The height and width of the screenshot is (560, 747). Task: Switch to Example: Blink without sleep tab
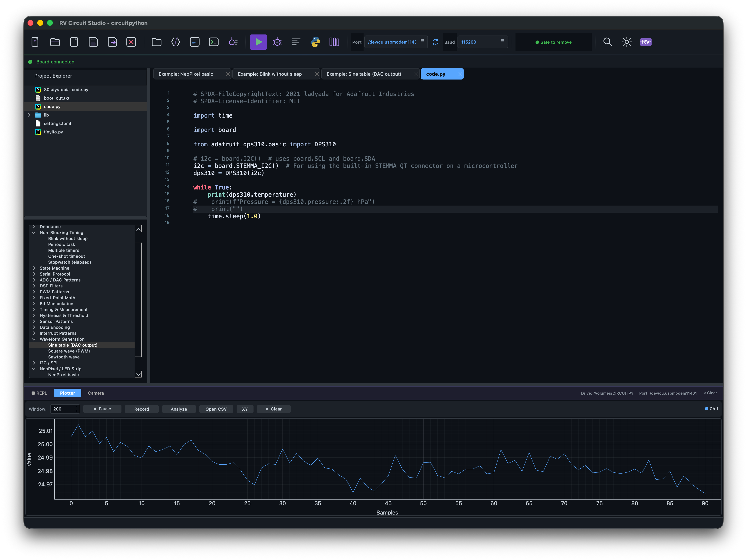[270, 74]
